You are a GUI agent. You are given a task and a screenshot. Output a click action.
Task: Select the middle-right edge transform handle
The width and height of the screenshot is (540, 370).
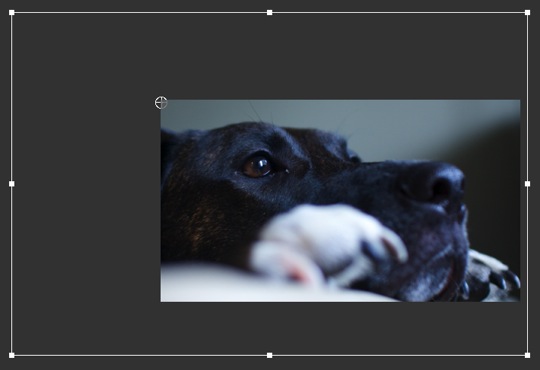(x=528, y=184)
